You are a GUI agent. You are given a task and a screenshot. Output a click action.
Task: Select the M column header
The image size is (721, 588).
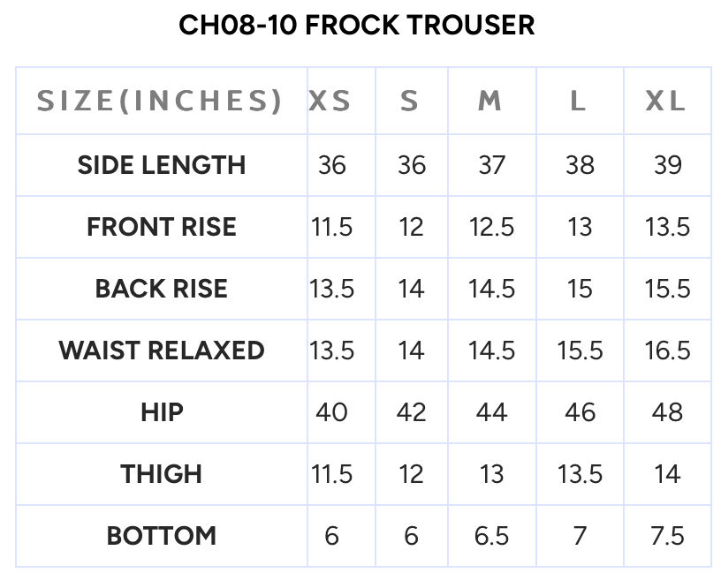(x=490, y=102)
